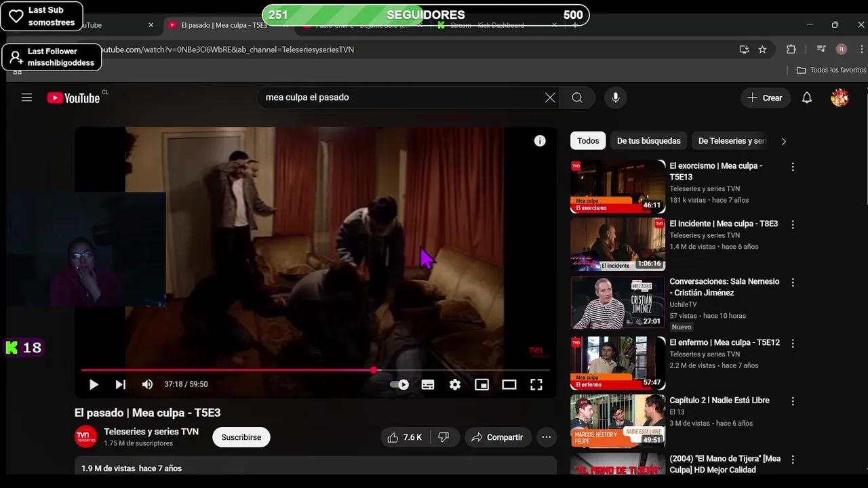Share using the Compartir button
The height and width of the screenshot is (488, 868).
(498, 437)
